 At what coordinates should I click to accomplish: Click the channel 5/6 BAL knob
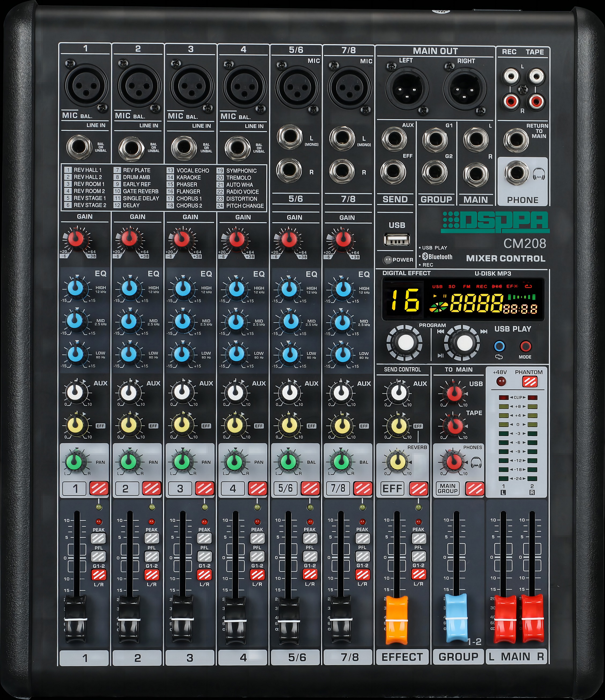pos(288,461)
